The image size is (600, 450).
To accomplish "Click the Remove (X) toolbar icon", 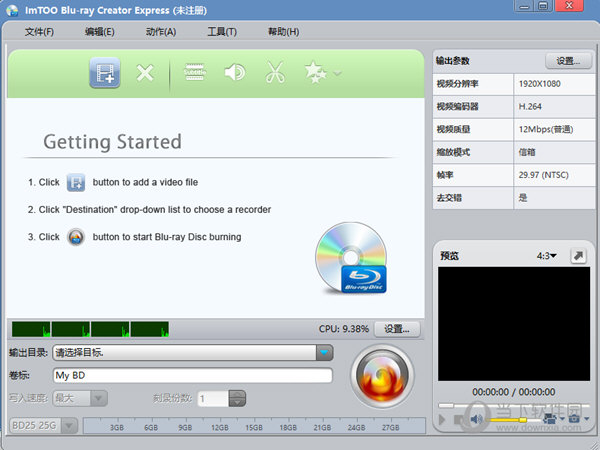I will pos(145,73).
